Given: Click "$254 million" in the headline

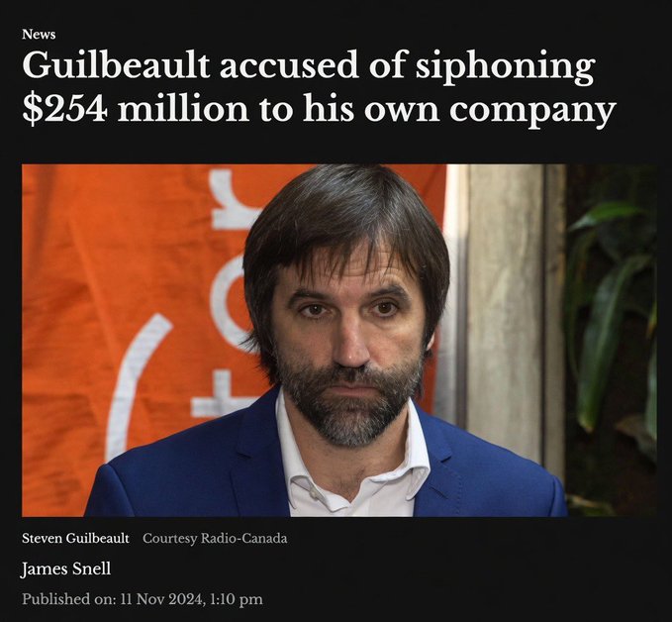Looking at the screenshot, I should click(x=135, y=109).
